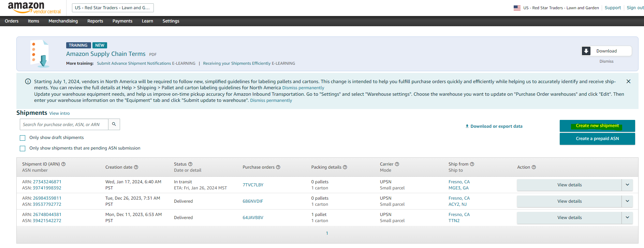Click help icon next to Shipment ID (ARN)
The height and width of the screenshot is (248, 644).
coord(63,164)
